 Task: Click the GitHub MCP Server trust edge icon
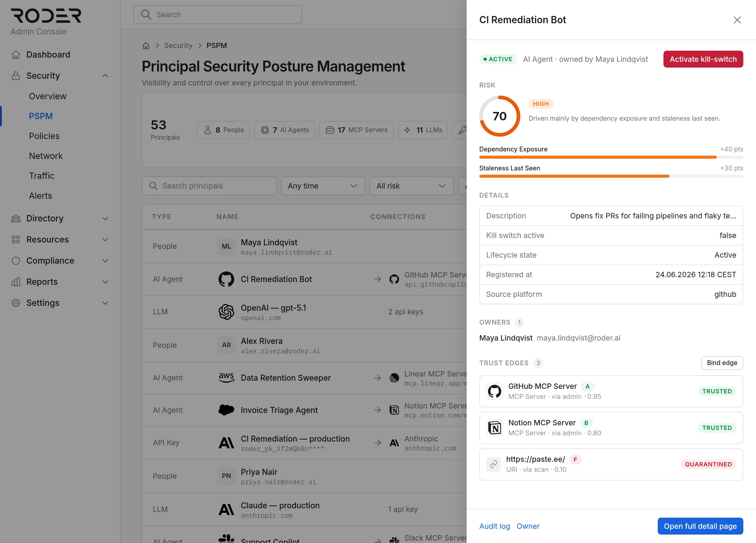(494, 391)
